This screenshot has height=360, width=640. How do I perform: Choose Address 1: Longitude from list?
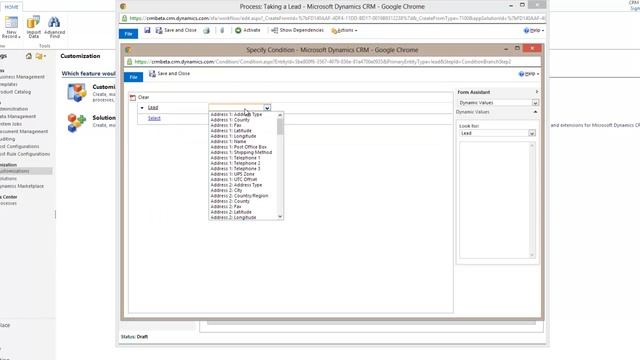[x=233, y=136]
